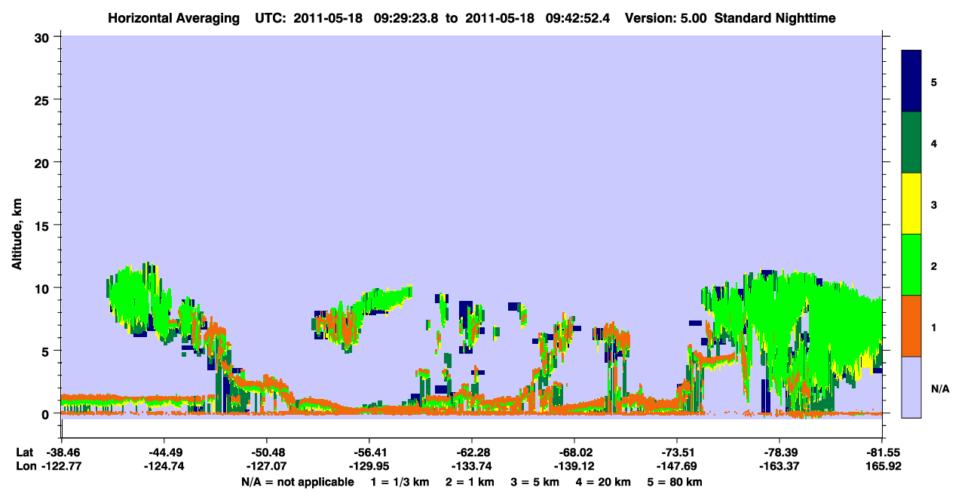Image resolution: width=980 pixels, height=503 pixels.
Task: Click the 'Lat' row label
Action: coord(24,452)
